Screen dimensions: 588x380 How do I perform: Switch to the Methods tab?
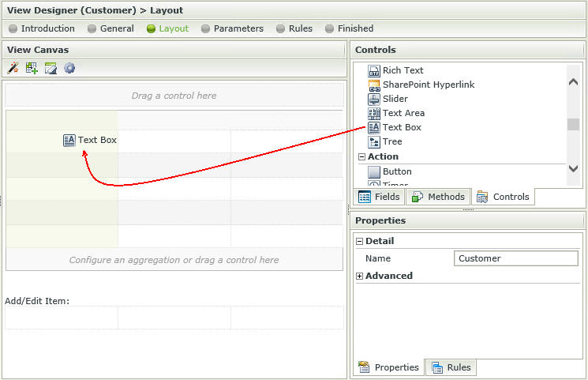pos(438,197)
